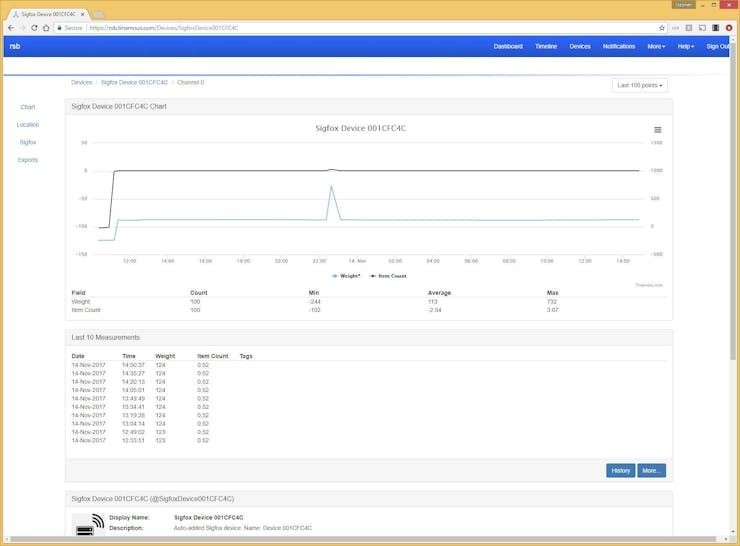Select Exports in the left sidebar

tap(28, 160)
